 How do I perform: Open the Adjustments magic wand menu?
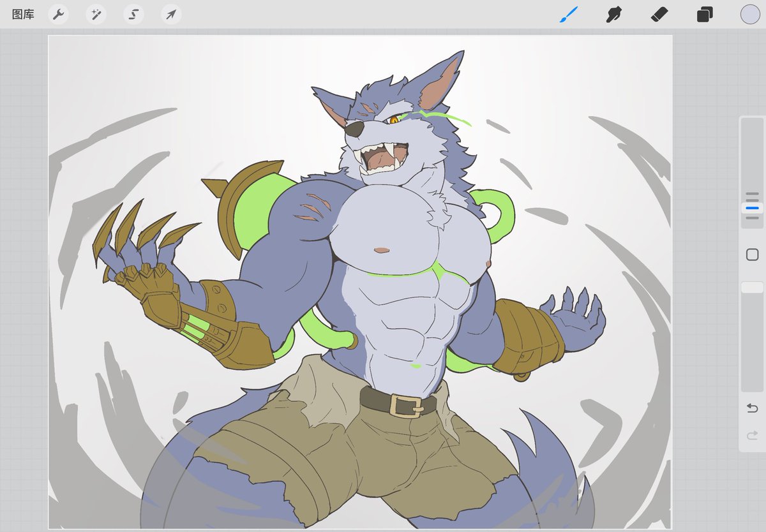click(96, 14)
